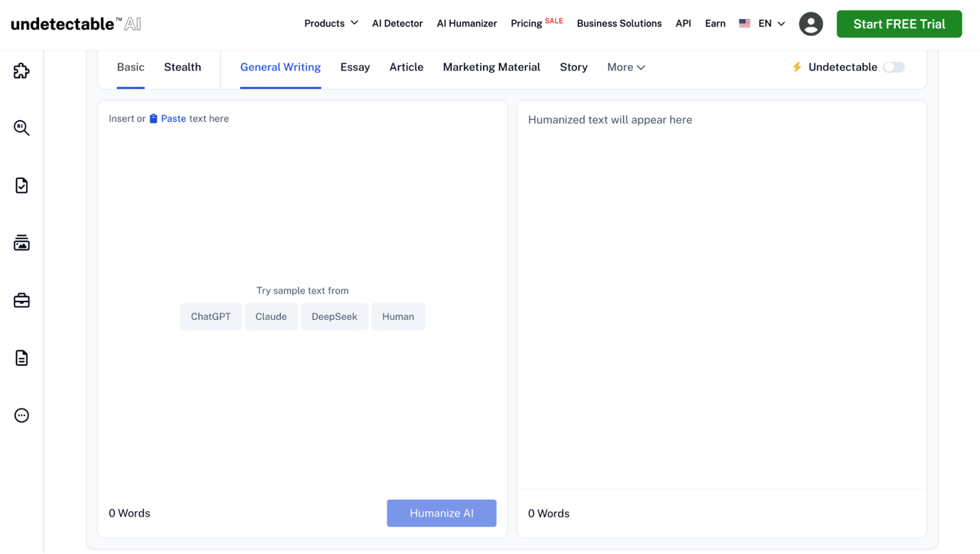Expand the More writing types dropdown
Viewport: 980px width, 554px height.
[626, 67]
